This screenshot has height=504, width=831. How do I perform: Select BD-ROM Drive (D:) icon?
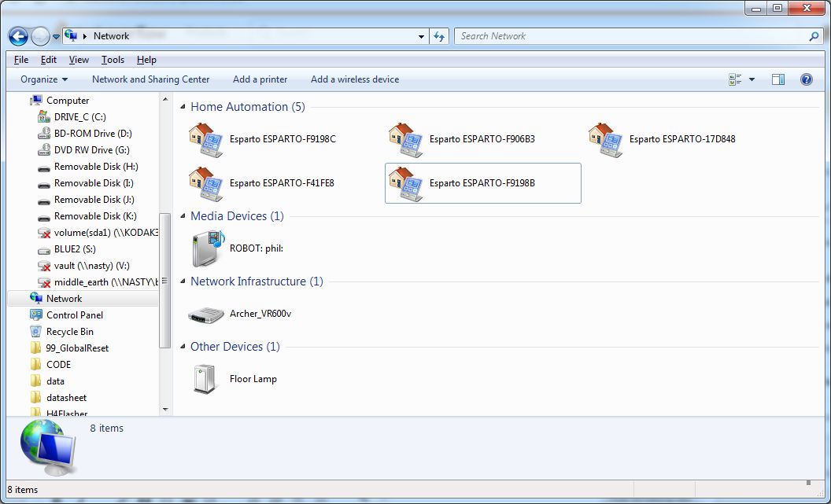coord(45,134)
